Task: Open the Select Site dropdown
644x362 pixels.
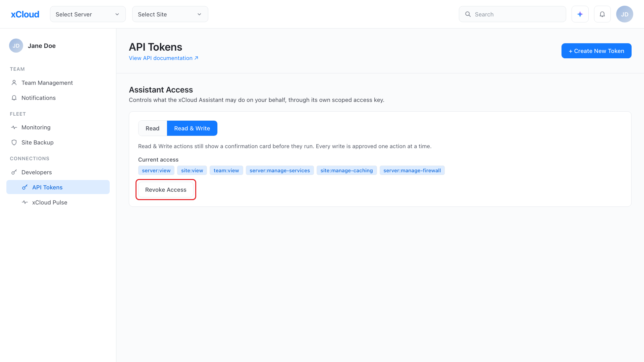Action: pos(170,14)
